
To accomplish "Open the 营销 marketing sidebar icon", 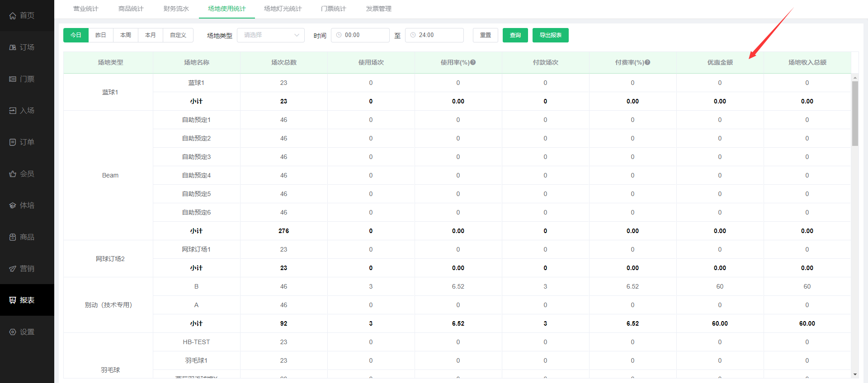I will coord(13,269).
